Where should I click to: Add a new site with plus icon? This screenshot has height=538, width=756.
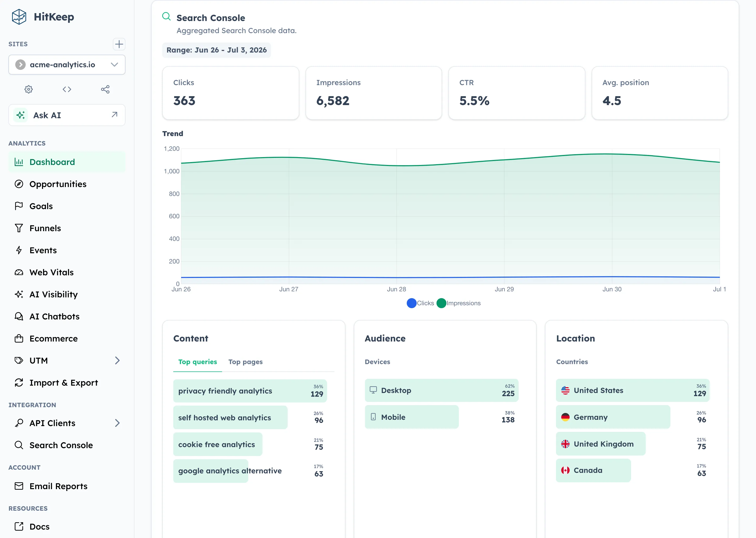119,44
